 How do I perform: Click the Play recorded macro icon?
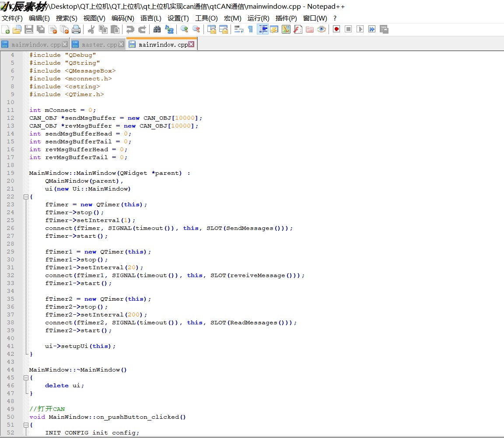coord(360,29)
